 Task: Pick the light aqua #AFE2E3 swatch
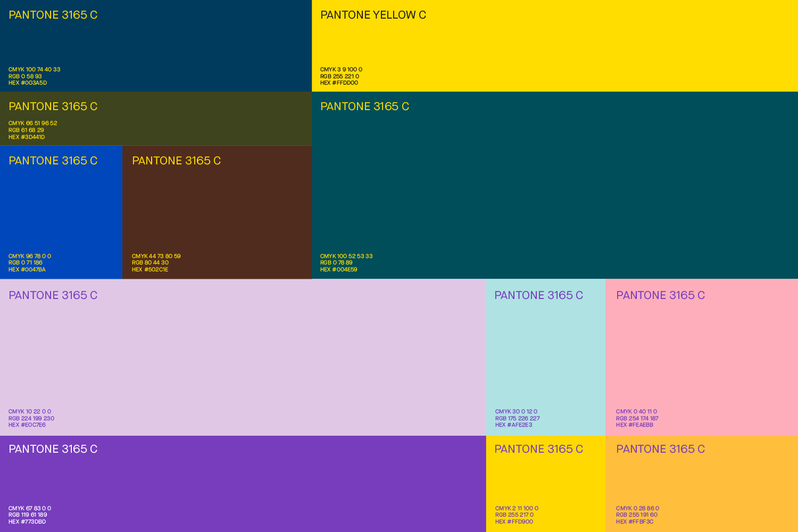tap(546, 358)
